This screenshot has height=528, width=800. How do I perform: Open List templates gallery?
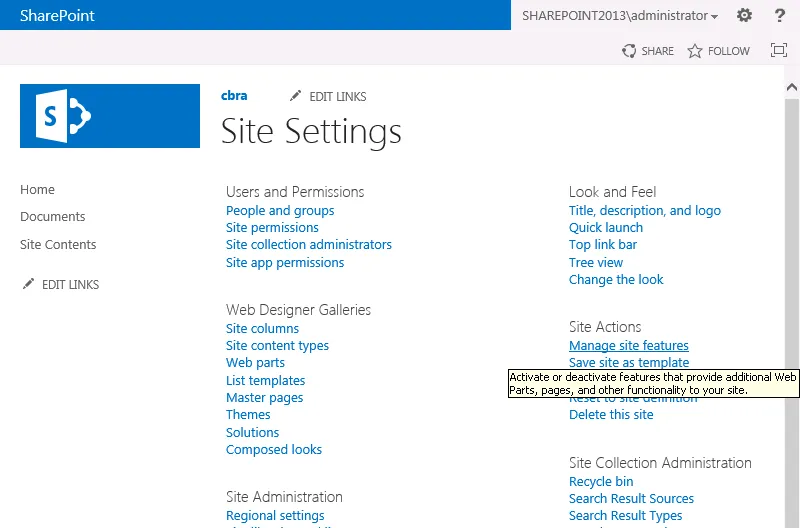[265, 381]
